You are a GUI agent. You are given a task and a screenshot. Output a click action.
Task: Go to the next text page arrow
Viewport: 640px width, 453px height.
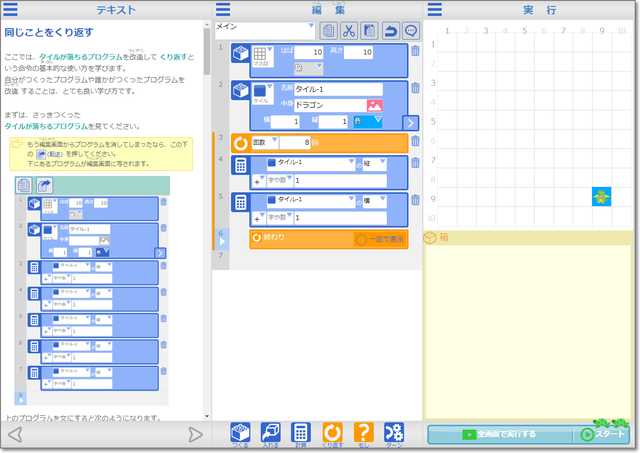pos(195,434)
